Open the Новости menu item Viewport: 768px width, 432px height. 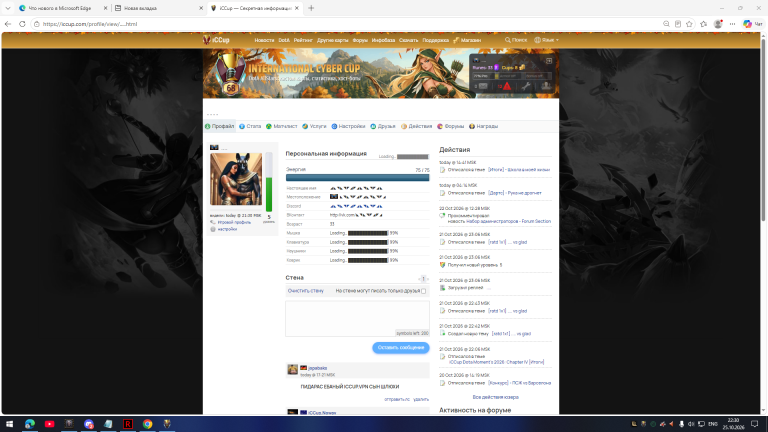pos(264,40)
